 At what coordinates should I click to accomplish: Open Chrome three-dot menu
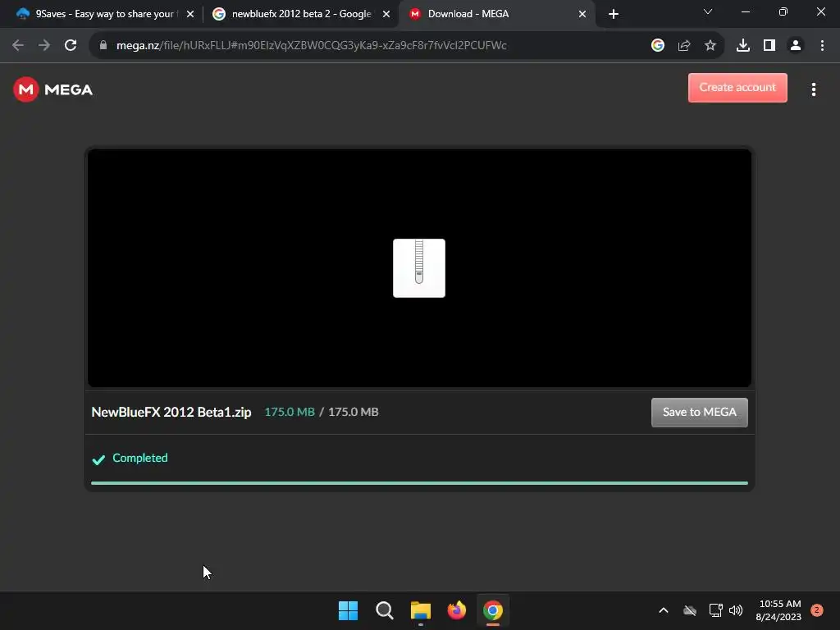(822, 46)
